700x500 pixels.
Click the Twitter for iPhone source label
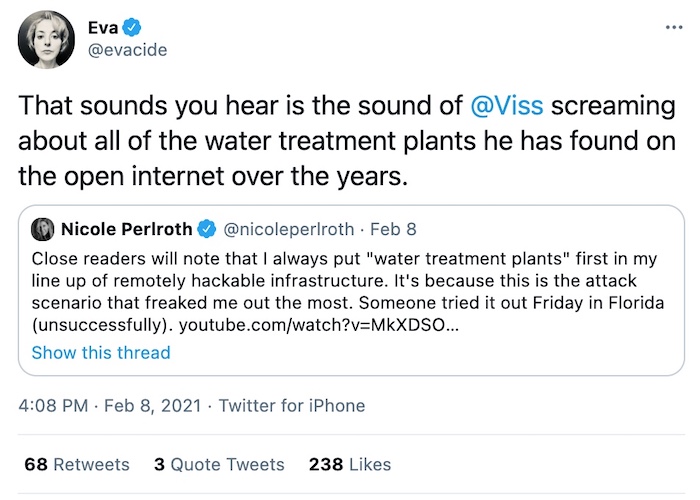tap(292, 406)
